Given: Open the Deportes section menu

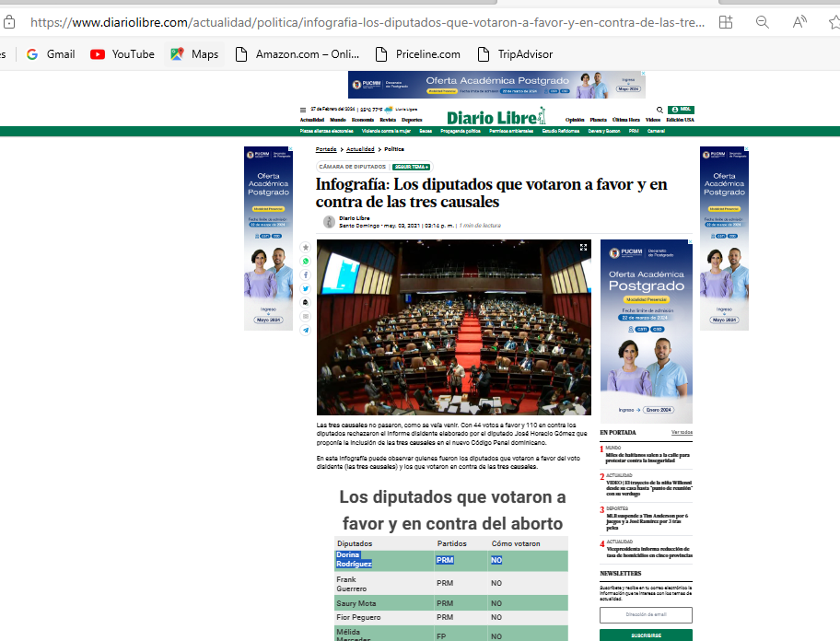Looking at the screenshot, I should 412,120.
